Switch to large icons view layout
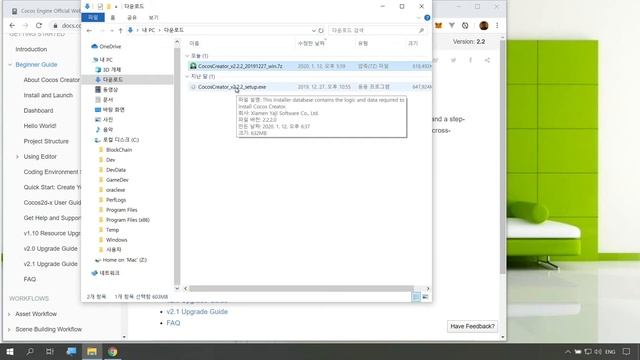Image resolution: width=640 pixels, height=360 pixels. click(x=425, y=297)
